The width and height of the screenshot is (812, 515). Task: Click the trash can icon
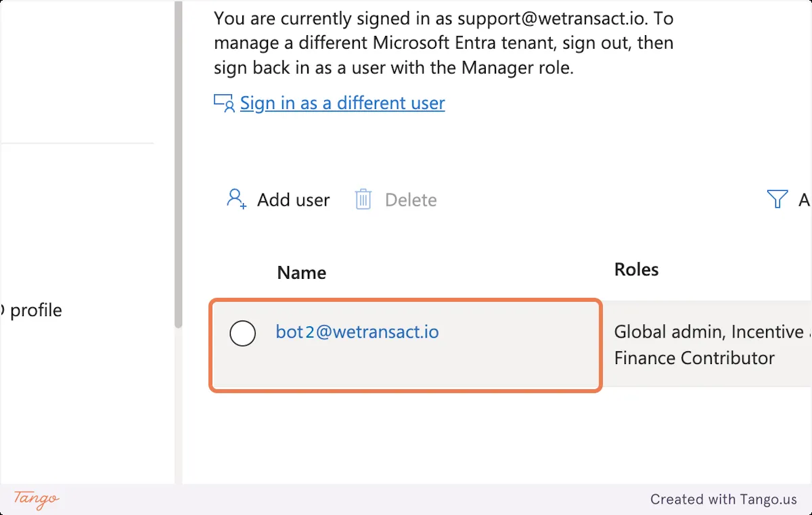click(363, 200)
